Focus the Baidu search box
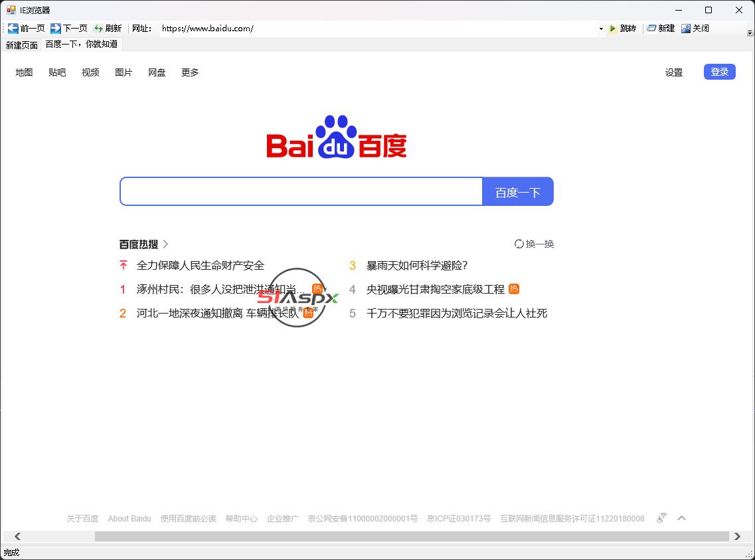The width and height of the screenshot is (755, 560). tap(301, 191)
